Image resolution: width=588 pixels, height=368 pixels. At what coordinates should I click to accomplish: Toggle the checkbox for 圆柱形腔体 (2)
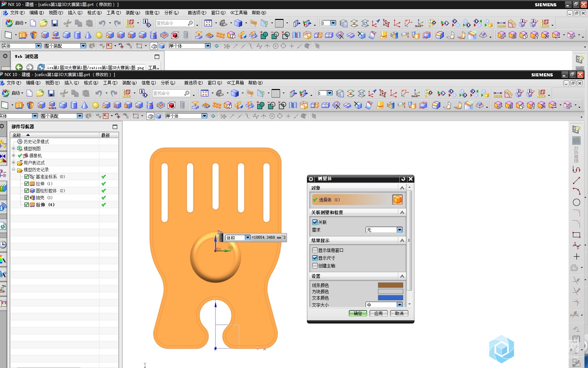27,191
